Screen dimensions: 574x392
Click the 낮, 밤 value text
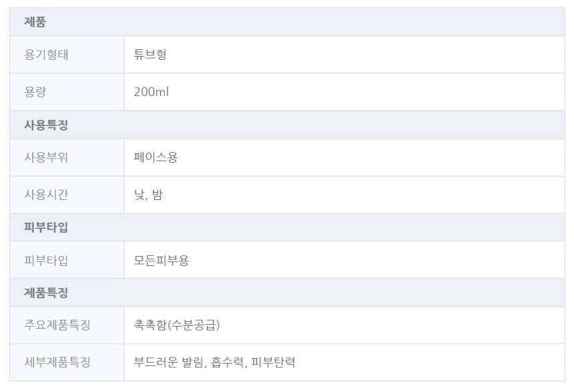point(148,195)
